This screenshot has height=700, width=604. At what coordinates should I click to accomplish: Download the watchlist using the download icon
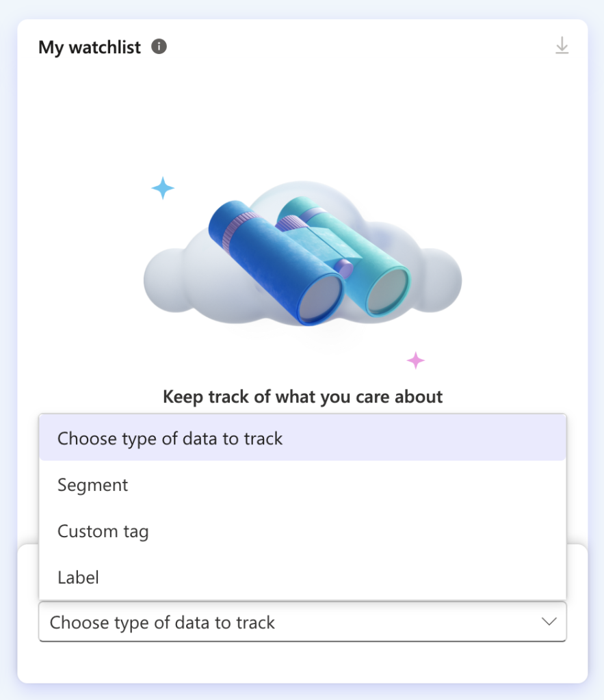[x=562, y=46]
